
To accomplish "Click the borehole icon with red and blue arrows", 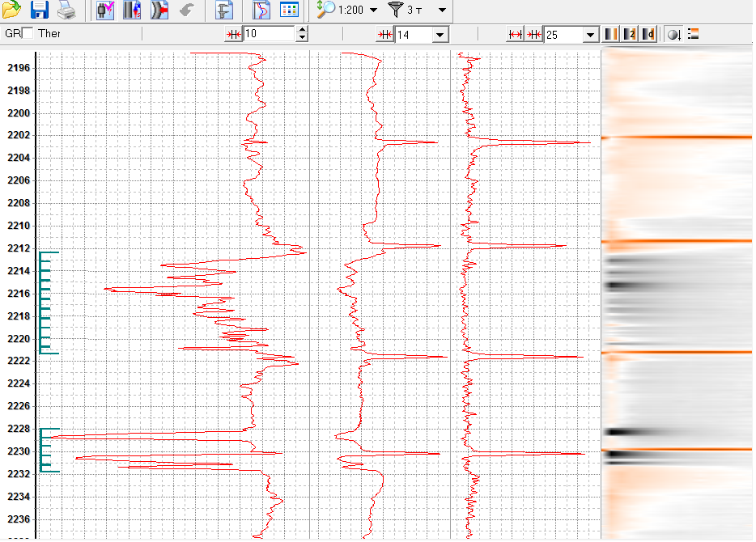I will pyautogui.click(x=132, y=10).
